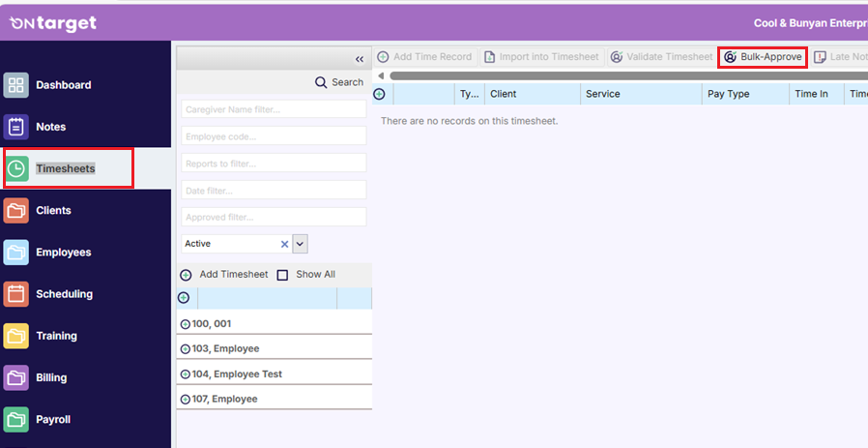Viewport: 868px width, 448px height.
Task: Click the Timesheets clock icon
Action: click(x=16, y=168)
